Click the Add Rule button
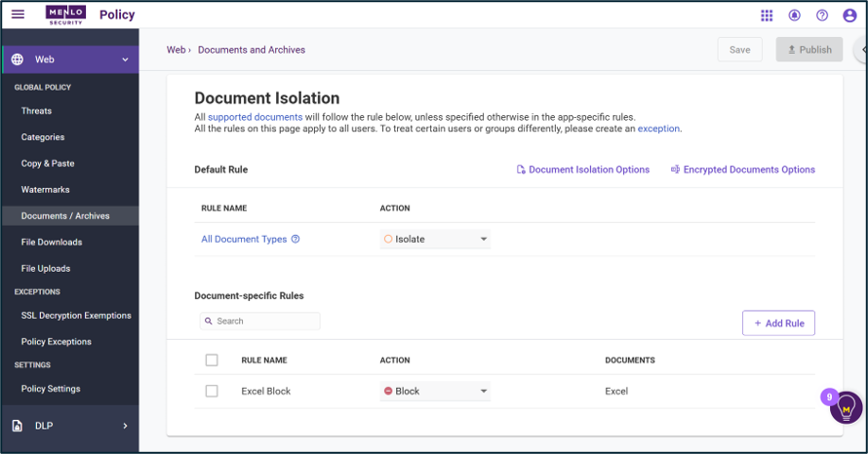 pyautogui.click(x=778, y=322)
